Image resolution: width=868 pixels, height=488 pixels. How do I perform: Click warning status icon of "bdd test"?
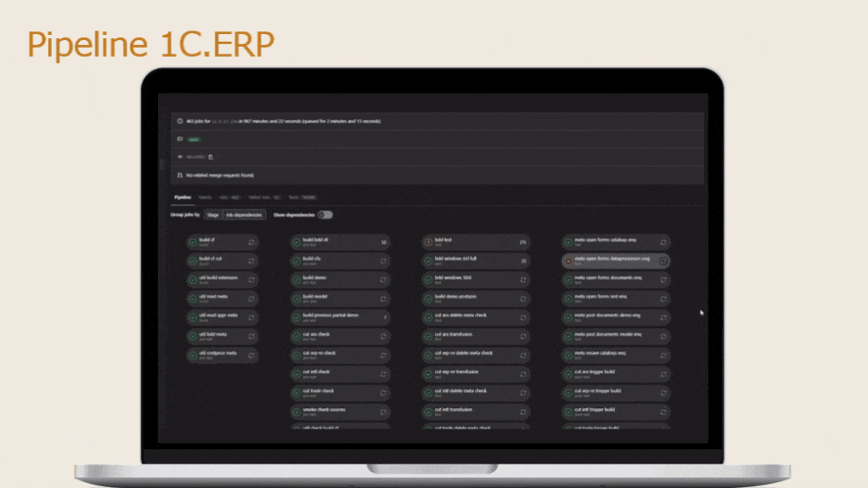tap(428, 242)
